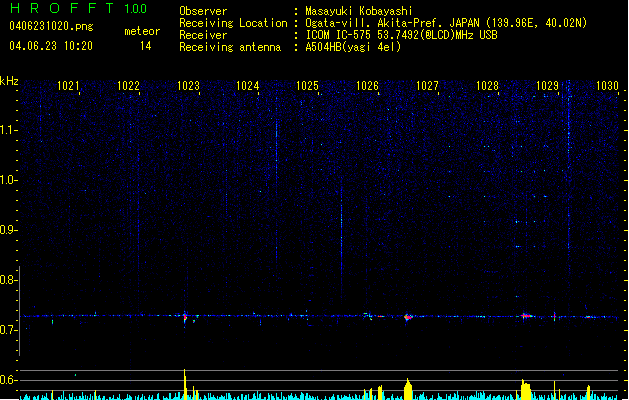Click time axis marker 1025
Viewport: 629px width, 400px height.
point(308,86)
